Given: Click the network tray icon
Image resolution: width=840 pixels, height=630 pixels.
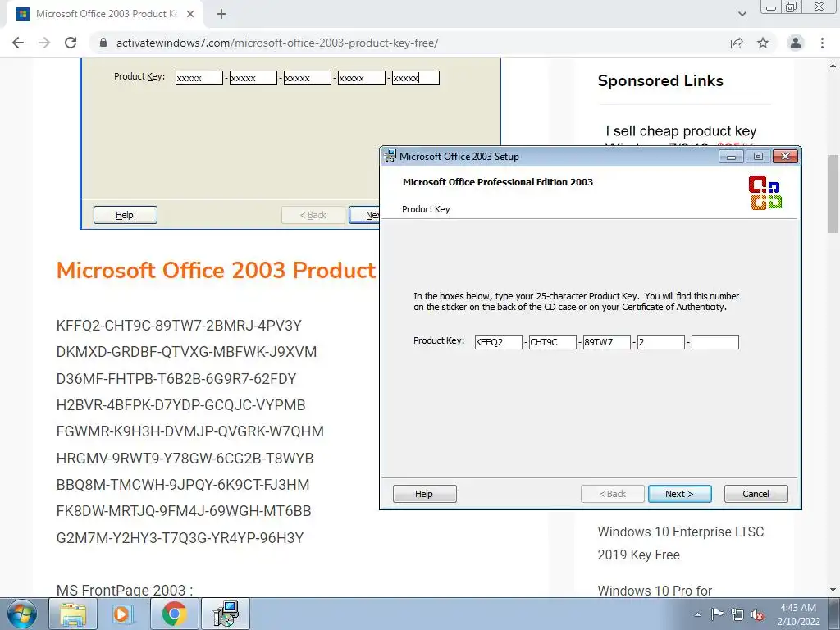Looking at the screenshot, I should tap(737, 615).
